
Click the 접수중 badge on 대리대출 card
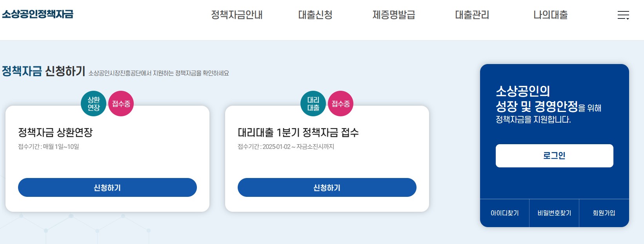point(341,104)
